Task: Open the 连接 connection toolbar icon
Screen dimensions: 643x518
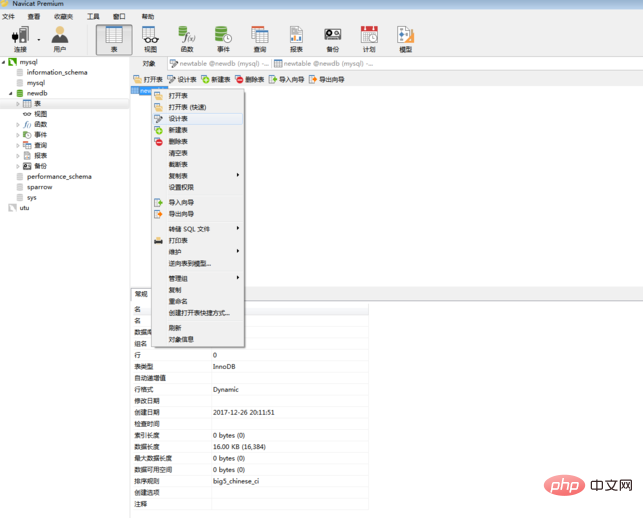Action: 20,39
